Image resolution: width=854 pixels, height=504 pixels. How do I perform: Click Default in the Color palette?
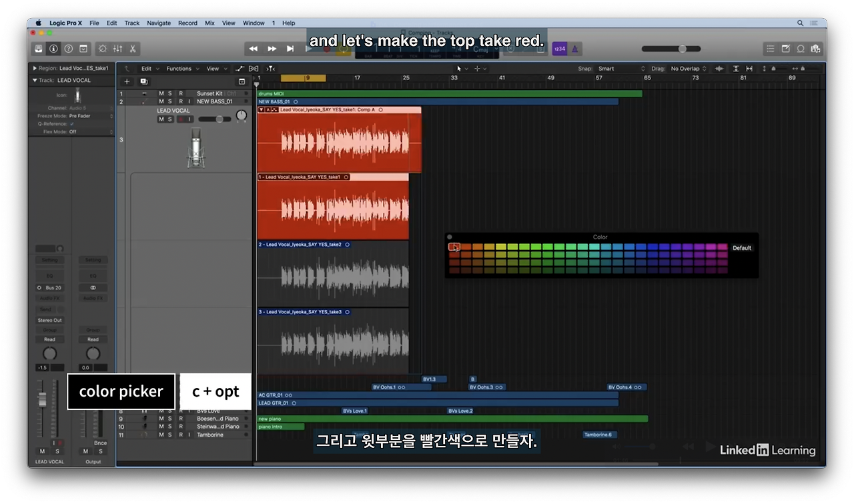pos(742,248)
